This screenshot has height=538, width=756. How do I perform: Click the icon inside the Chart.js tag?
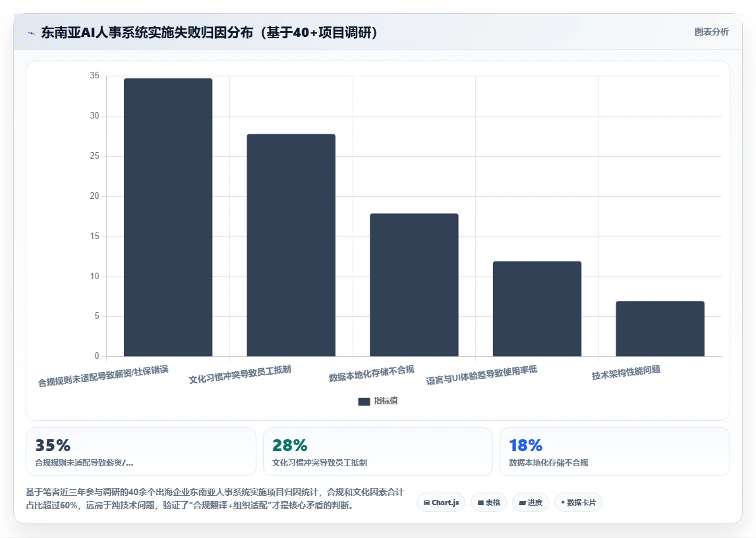426,503
